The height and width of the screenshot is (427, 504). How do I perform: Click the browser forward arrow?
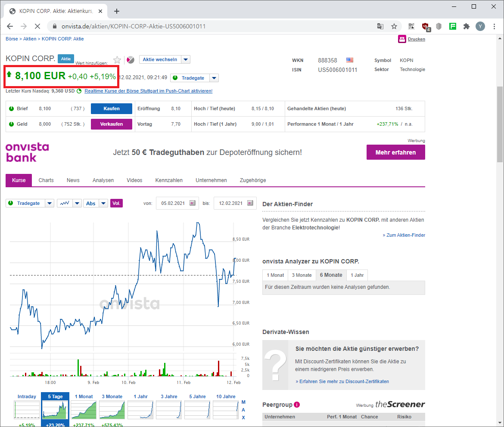(23, 26)
